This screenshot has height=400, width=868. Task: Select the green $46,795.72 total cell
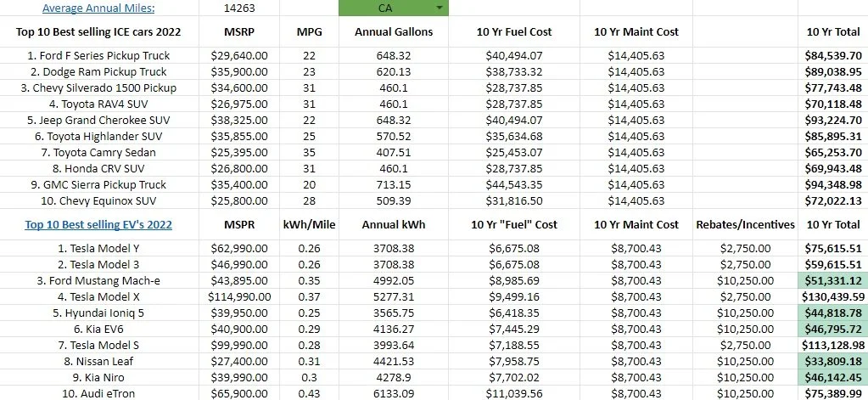832,329
